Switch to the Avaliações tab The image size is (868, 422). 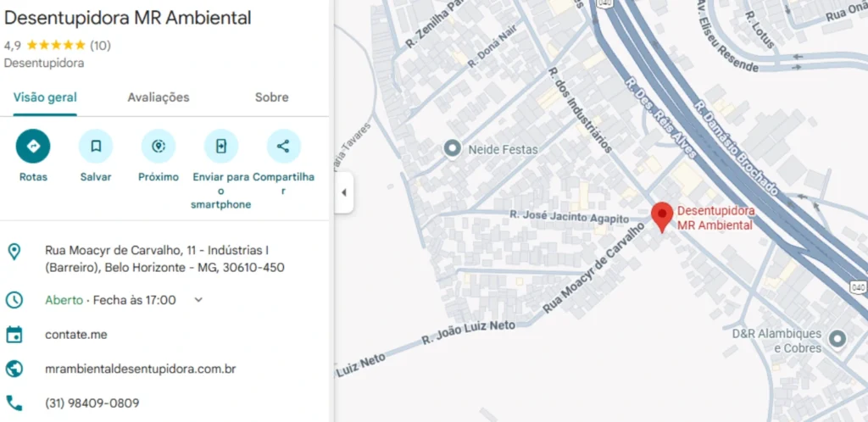pyautogui.click(x=159, y=97)
